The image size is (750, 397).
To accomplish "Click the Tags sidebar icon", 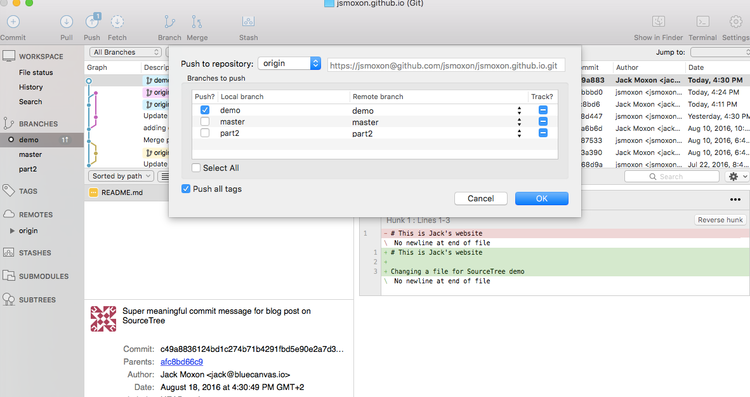I will 9,191.
